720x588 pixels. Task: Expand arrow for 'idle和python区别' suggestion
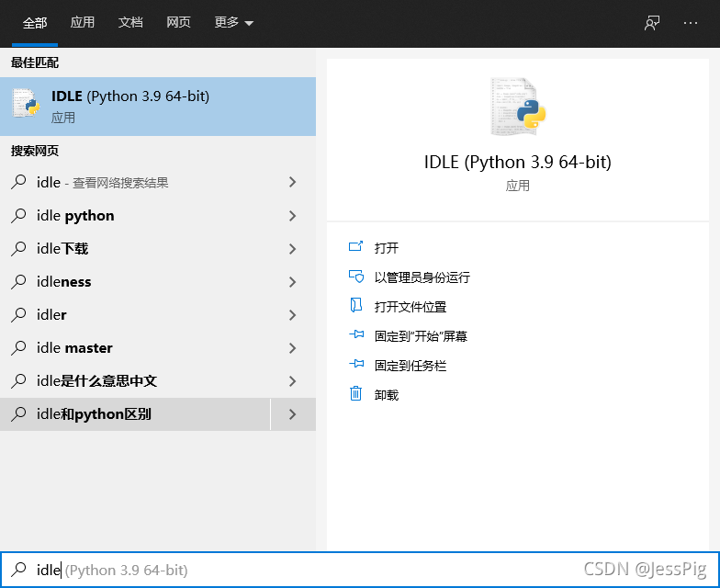pyautogui.click(x=292, y=413)
